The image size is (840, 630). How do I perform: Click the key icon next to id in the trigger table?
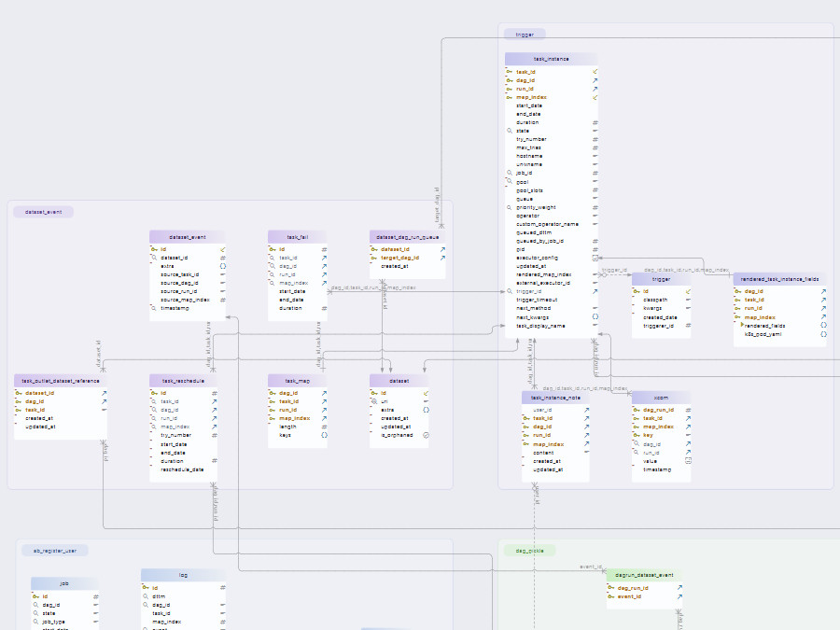pos(636,290)
